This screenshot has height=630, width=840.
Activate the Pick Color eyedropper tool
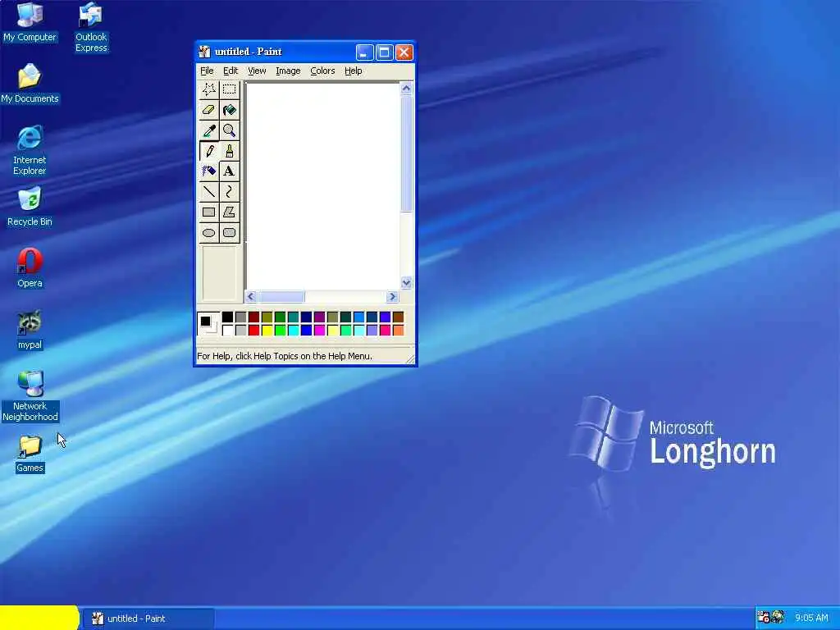coord(209,130)
